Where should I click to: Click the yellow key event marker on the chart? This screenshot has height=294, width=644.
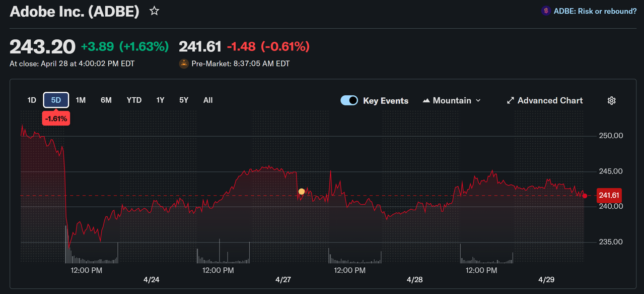(301, 191)
